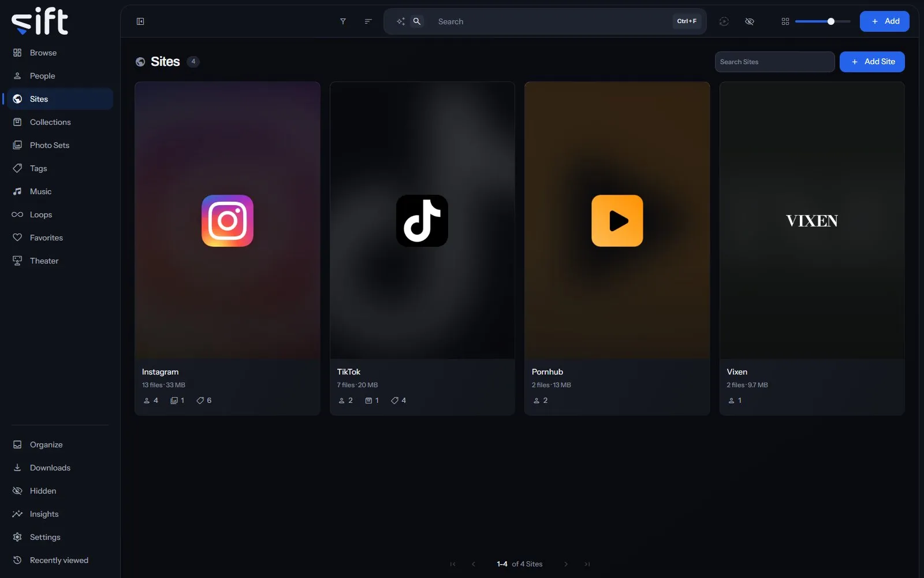
Task: Click the Downloads arrow icon
Action: (17, 468)
